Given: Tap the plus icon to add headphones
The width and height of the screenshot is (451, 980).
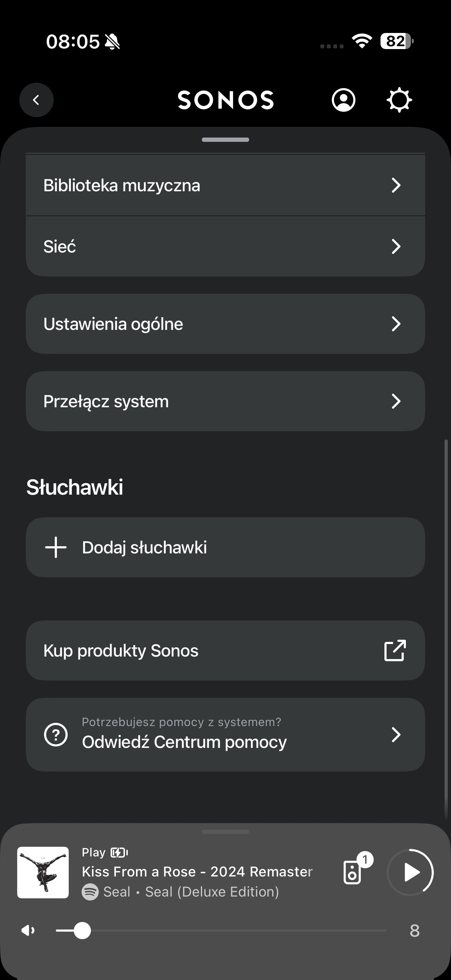Looking at the screenshot, I should (56, 547).
